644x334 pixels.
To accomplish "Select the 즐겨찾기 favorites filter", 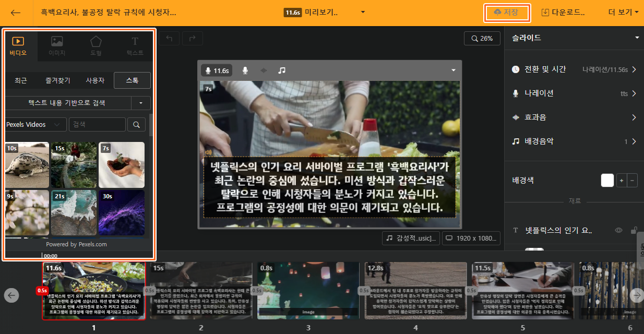I will tap(57, 80).
